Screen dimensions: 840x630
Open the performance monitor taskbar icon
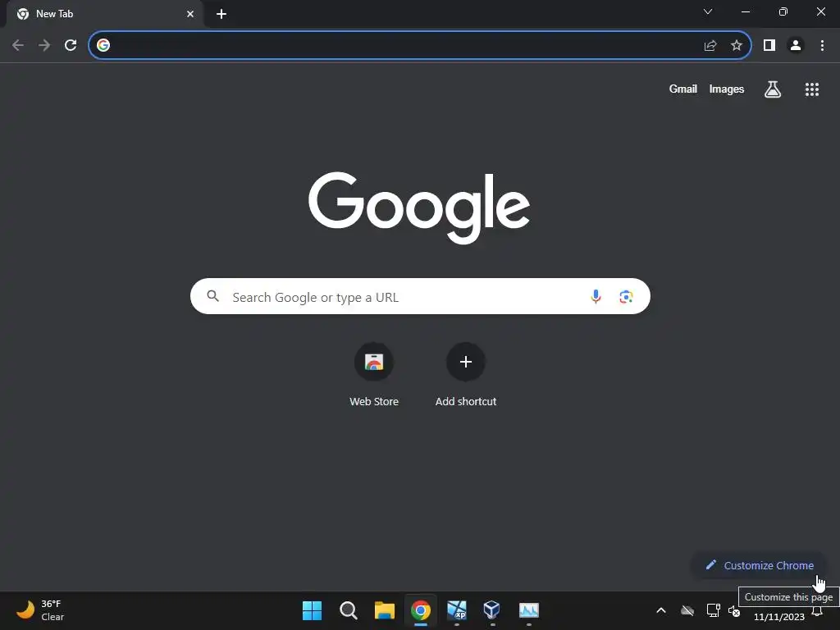tap(529, 610)
